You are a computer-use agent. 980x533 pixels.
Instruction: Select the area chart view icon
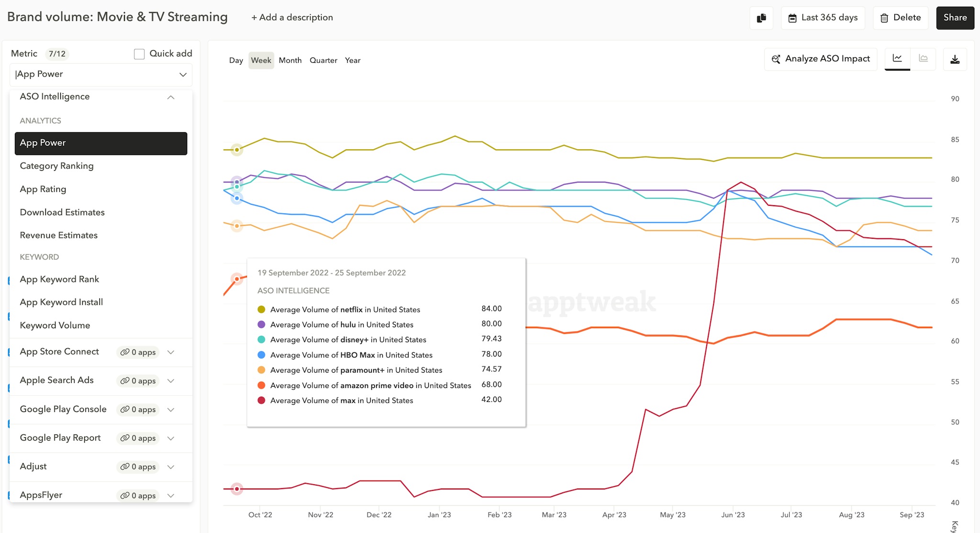[924, 58]
